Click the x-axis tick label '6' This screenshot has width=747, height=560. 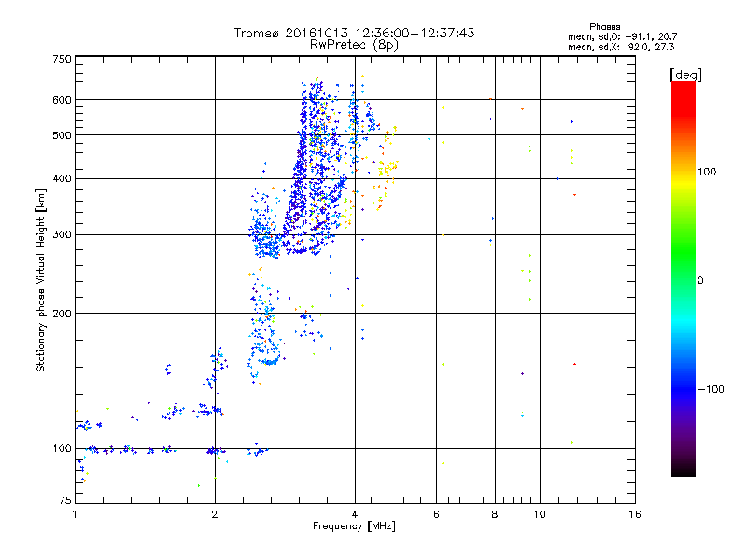click(x=436, y=514)
